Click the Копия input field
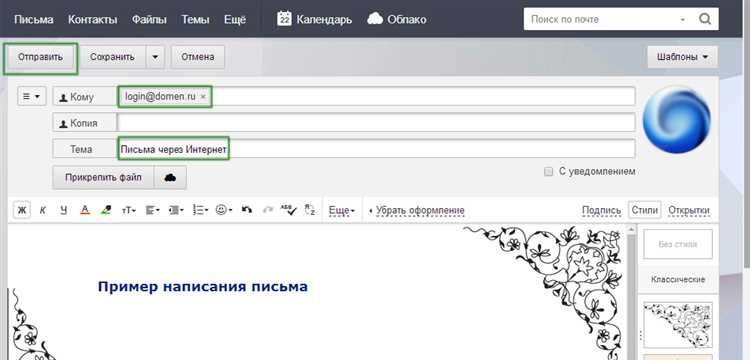 (376, 122)
